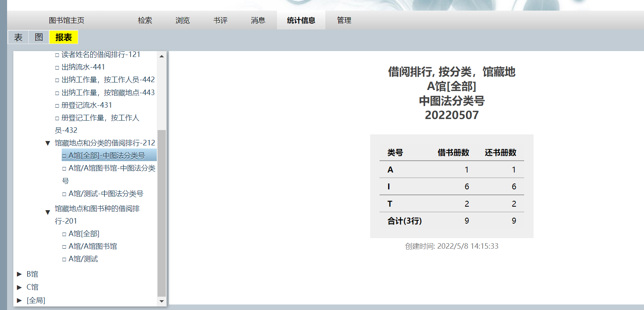Click the class I row label
Image resolution: width=644 pixels, height=310 pixels.
[389, 187]
